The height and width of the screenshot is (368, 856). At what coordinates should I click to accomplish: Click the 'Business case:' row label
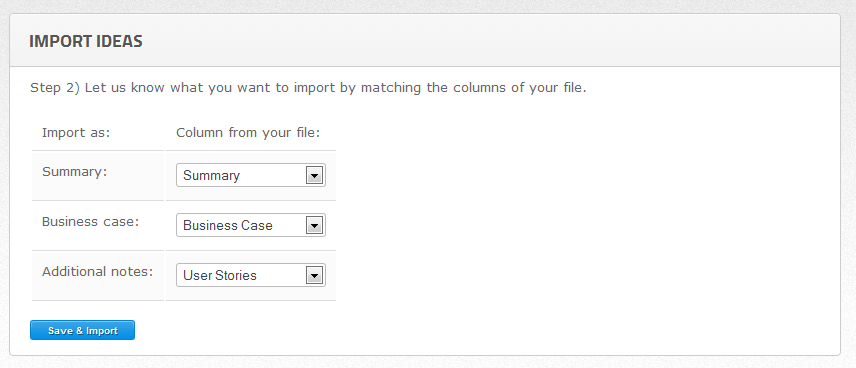pos(91,222)
